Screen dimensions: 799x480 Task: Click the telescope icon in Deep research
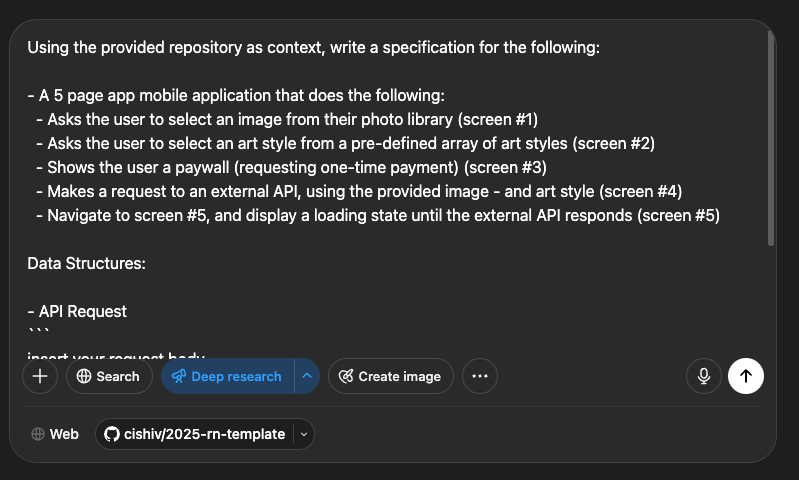[179, 377]
